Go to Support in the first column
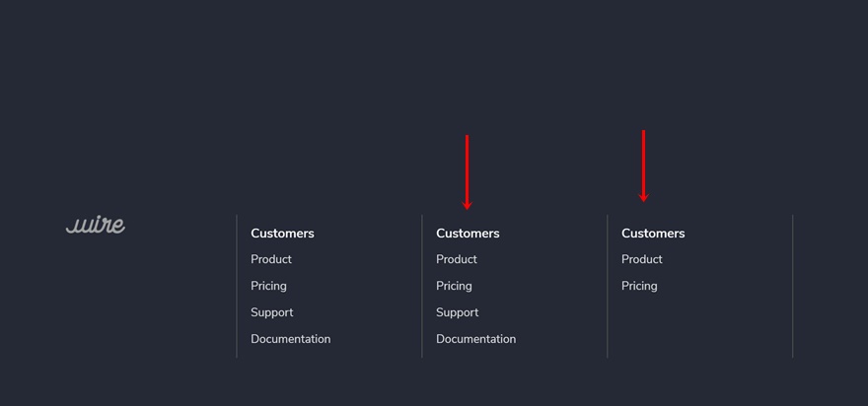This screenshot has height=406, width=868. click(271, 312)
